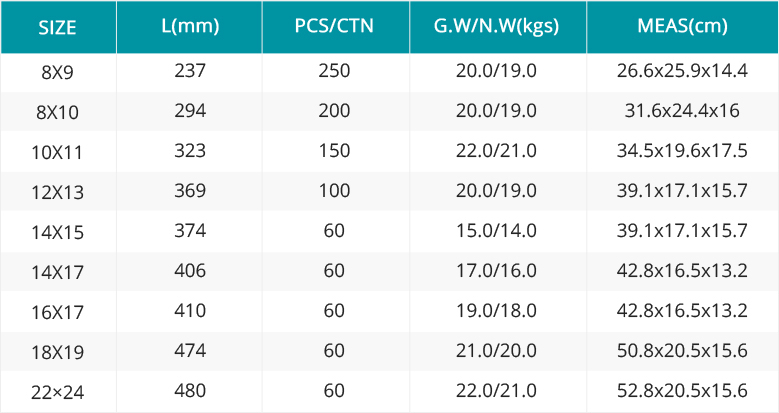The image size is (779, 413).
Task: Click the measurement 52.8x20.5x15.6
Action: pos(682,391)
